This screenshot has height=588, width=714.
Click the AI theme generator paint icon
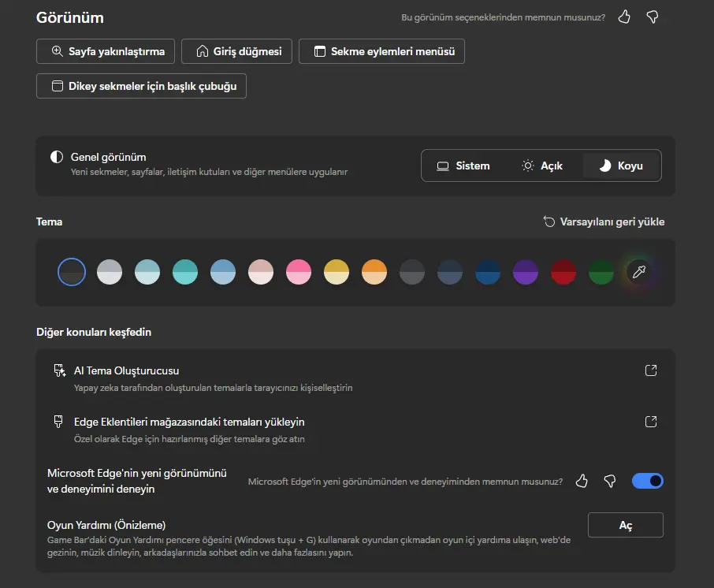(60, 370)
